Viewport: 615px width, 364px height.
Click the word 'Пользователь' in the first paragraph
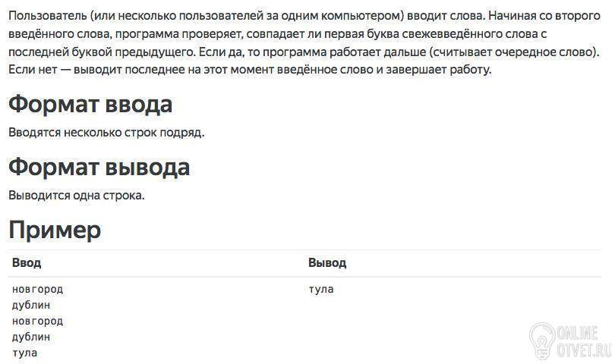tap(48, 16)
